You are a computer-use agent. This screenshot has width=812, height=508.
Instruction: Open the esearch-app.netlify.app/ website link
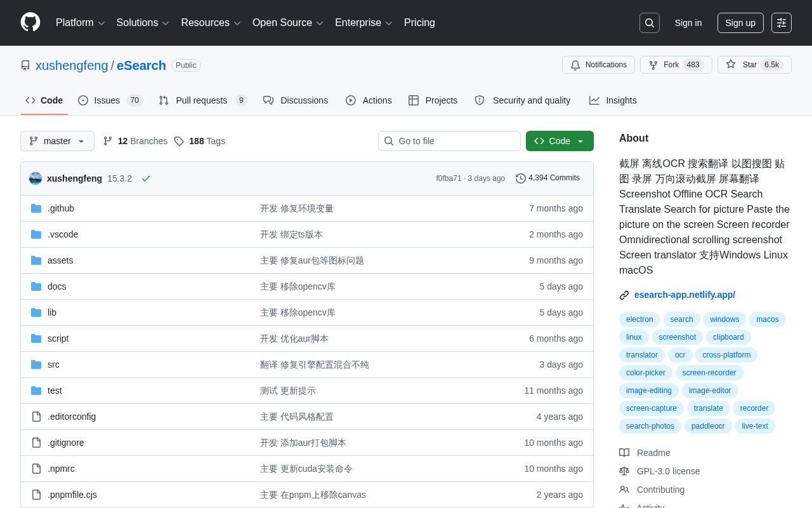pos(684,295)
